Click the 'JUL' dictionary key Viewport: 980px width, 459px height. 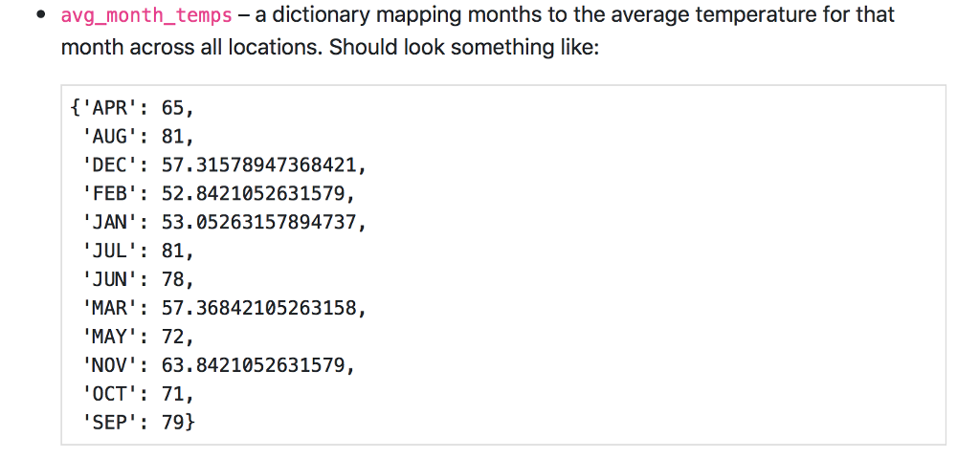[x=109, y=251]
